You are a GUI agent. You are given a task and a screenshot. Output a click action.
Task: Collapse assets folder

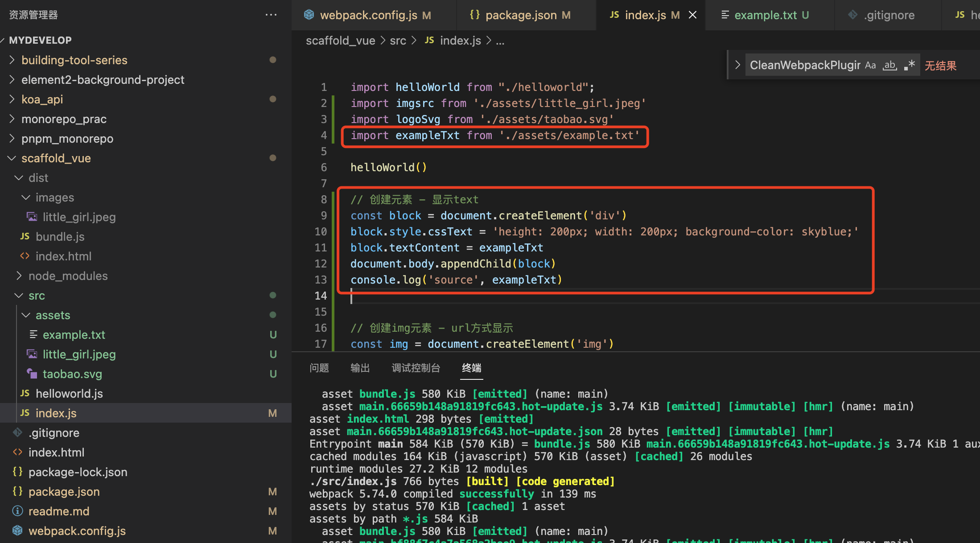(26, 315)
